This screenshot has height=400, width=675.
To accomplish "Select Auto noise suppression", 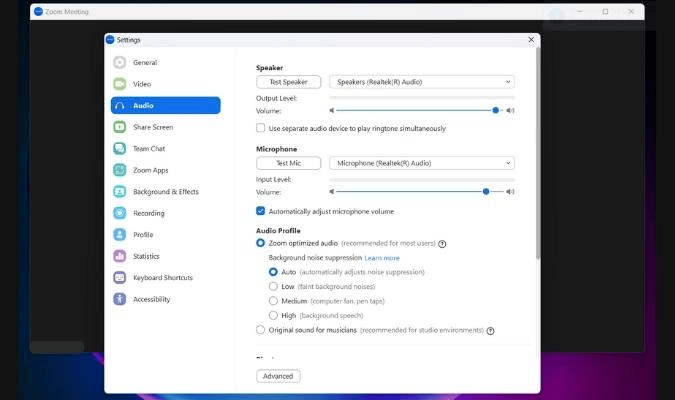I will 273,272.
